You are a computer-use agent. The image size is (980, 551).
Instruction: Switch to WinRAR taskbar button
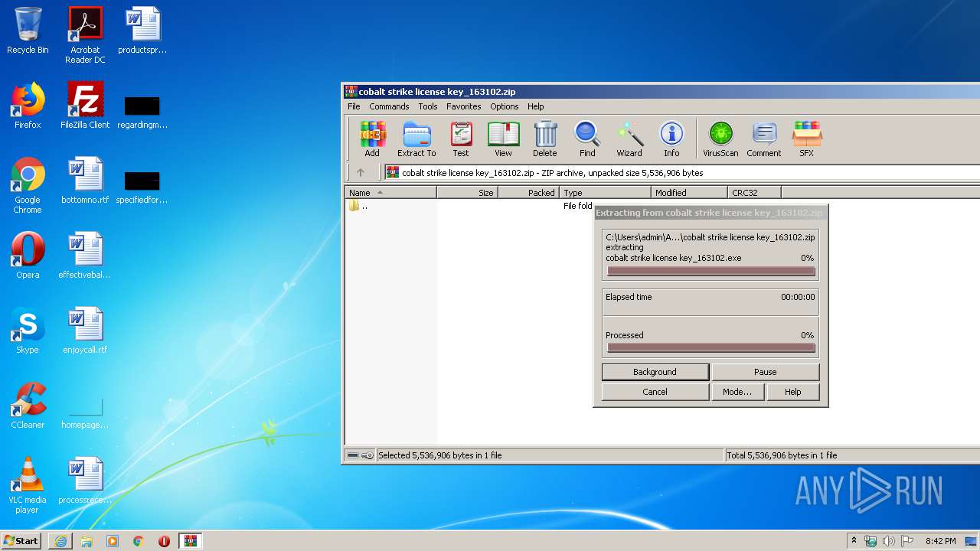coord(190,541)
